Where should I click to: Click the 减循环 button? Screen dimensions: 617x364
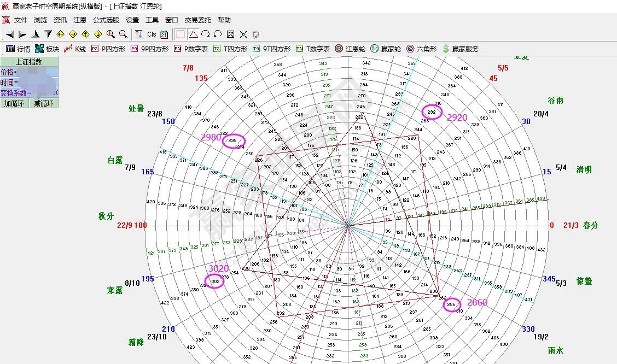(x=44, y=103)
